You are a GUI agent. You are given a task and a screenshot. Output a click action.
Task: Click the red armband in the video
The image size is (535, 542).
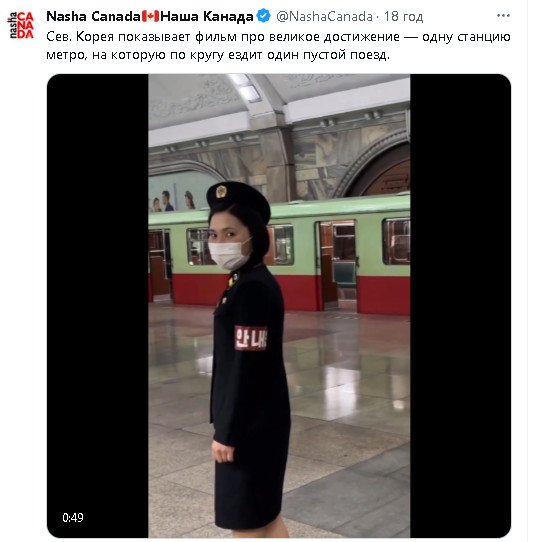251,338
